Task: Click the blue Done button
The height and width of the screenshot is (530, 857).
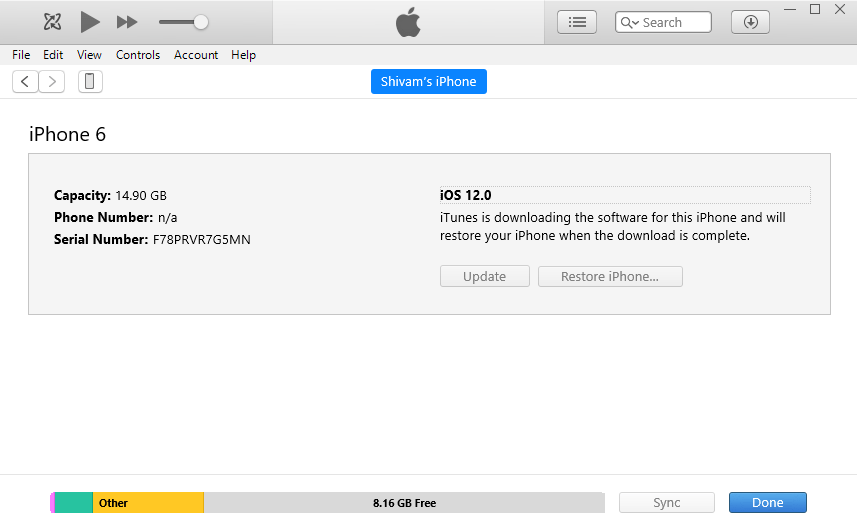Action: [x=767, y=503]
